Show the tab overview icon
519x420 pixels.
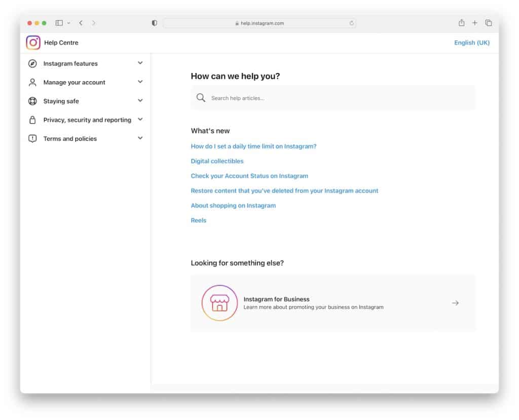pyautogui.click(x=489, y=23)
